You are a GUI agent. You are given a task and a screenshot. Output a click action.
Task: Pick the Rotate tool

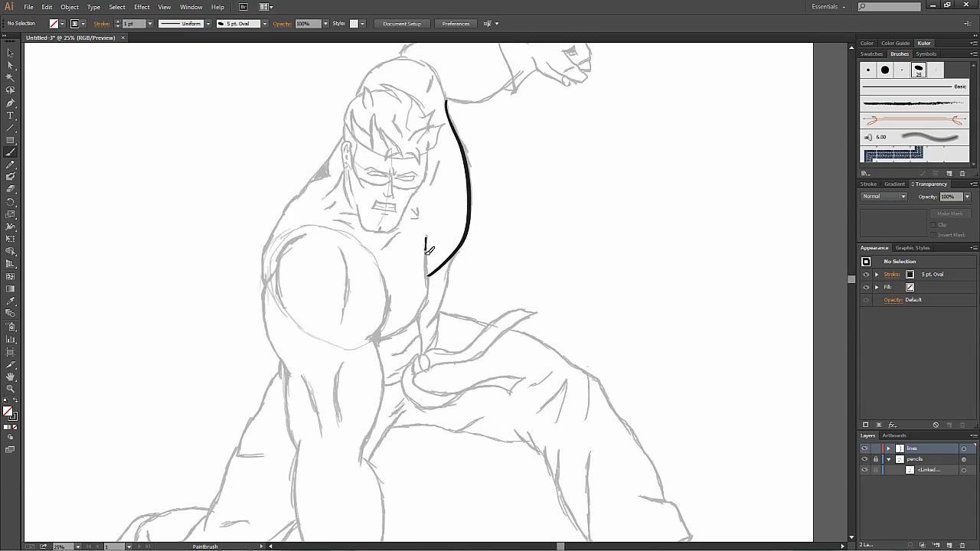[x=10, y=202]
